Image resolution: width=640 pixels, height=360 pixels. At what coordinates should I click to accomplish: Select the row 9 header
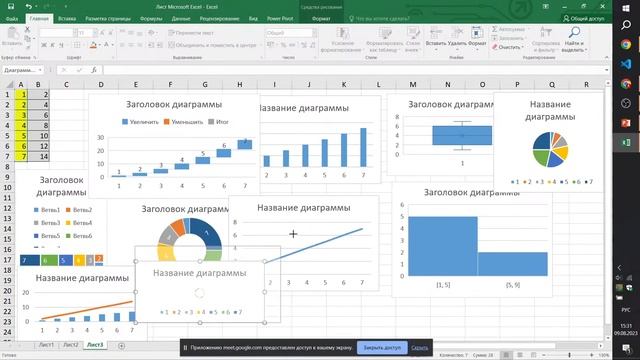pos(7,177)
